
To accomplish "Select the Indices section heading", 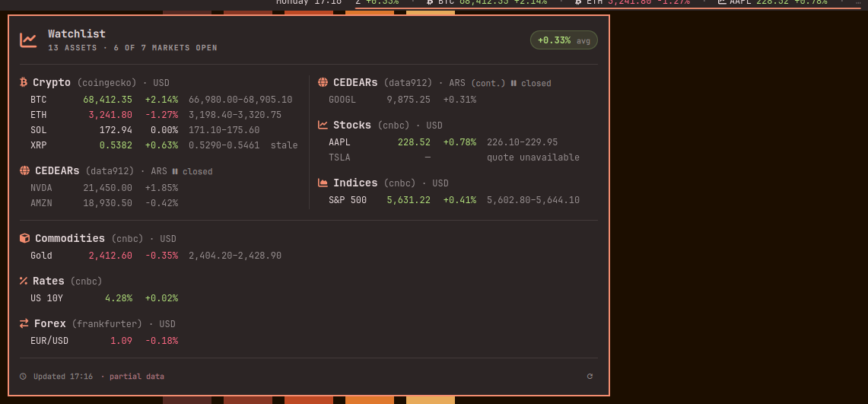I will click(x=355, y=183).
